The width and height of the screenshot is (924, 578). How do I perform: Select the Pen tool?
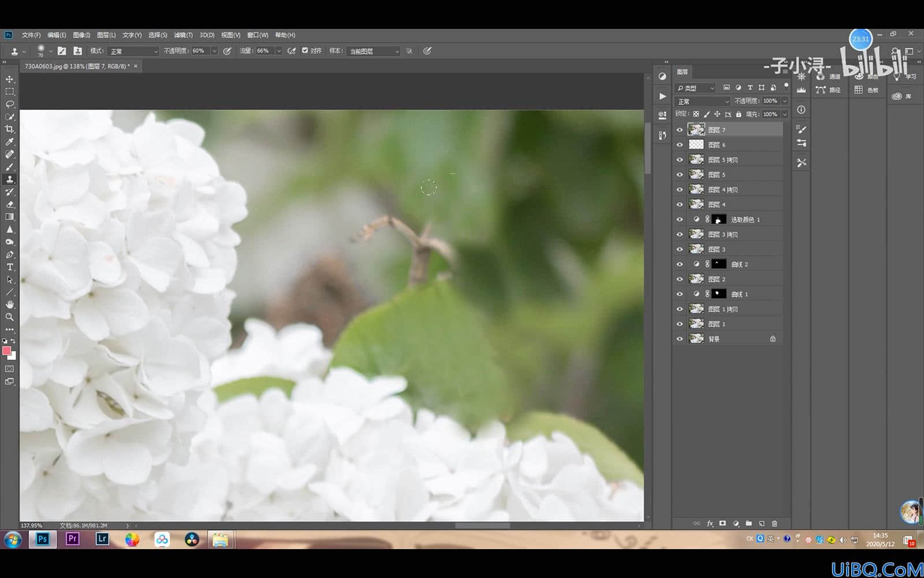[10, 254]
